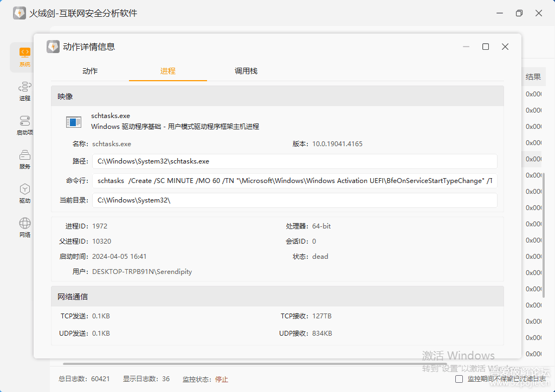Click the status value dead
Screen dimensions: 555x392
[320, 257]
